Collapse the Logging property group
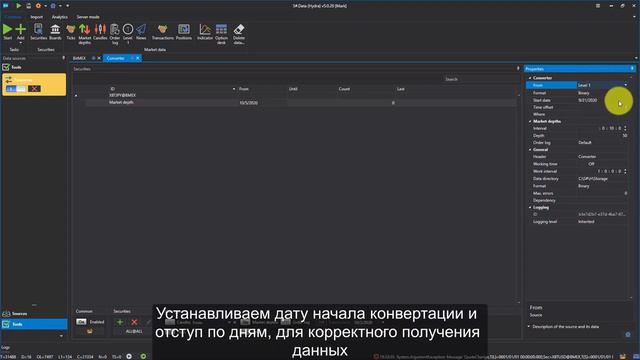This screenshot has height=360, width=640. tap(530, 207)
